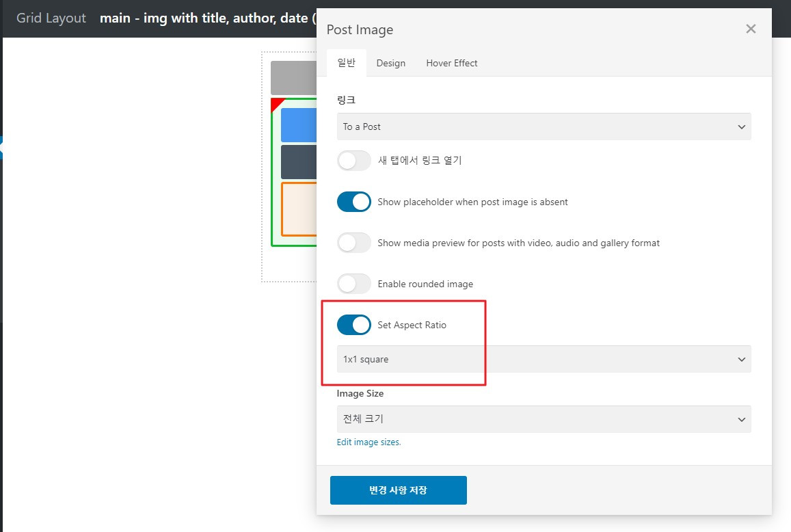Select the blue block in layout preview
Screen dimensions: 791x532
299,124
